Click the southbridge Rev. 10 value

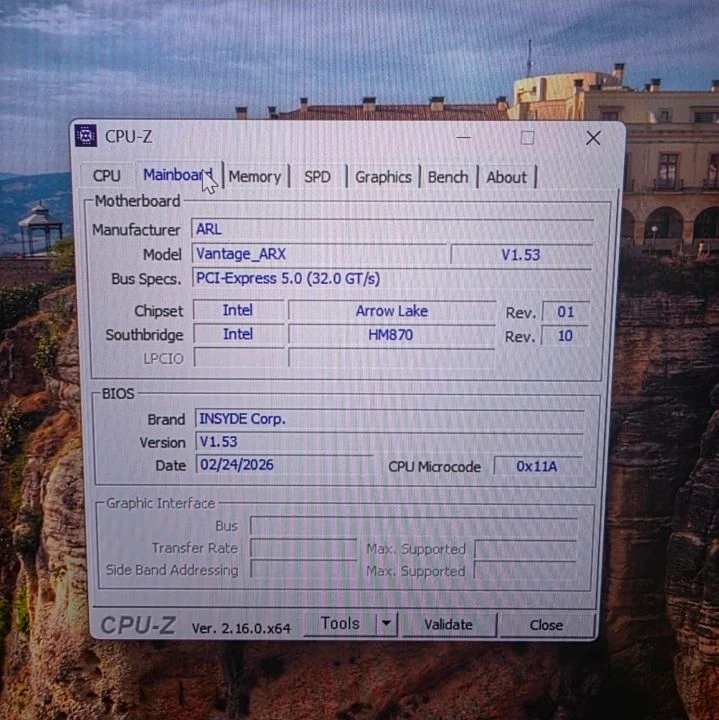pyautogui.click(x=565, y=336)
